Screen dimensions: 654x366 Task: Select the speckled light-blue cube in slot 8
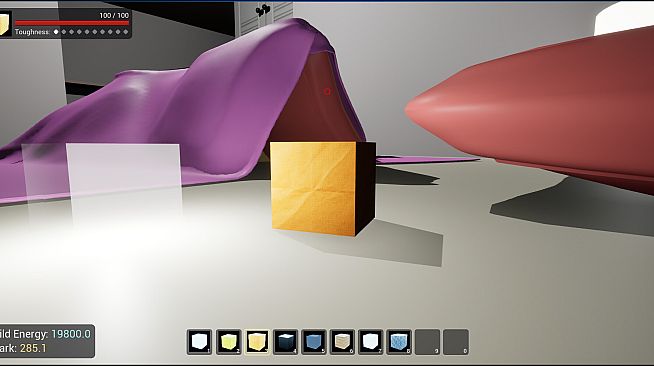tap(399, 342)
